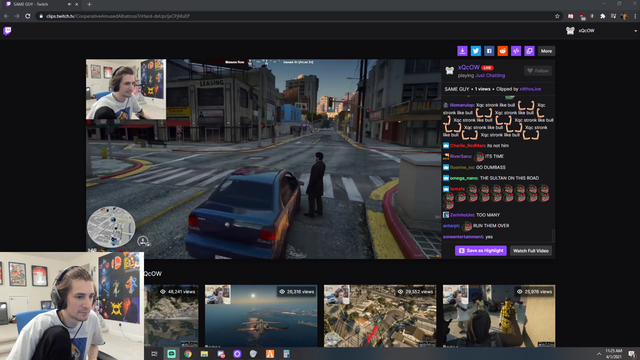Click Watch Full Video button
Image resolution: width=640 pixels, height=360 pixels.
(531, 251)
